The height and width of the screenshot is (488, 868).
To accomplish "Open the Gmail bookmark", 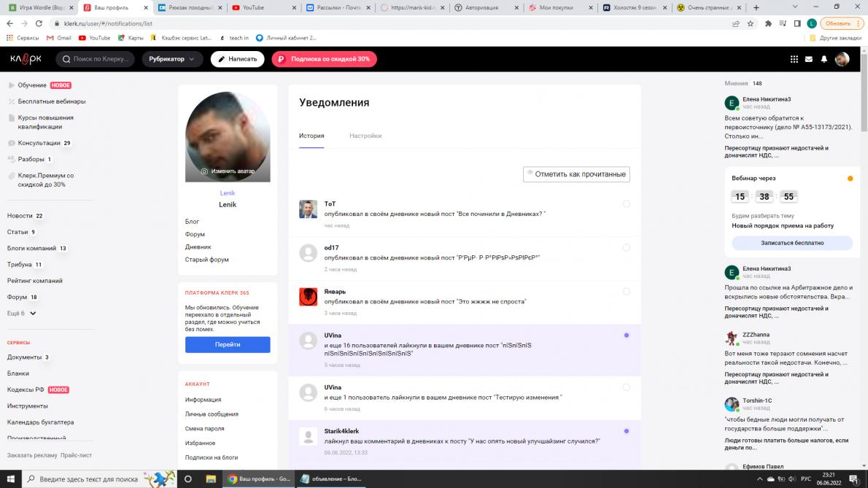I will 58,38.
